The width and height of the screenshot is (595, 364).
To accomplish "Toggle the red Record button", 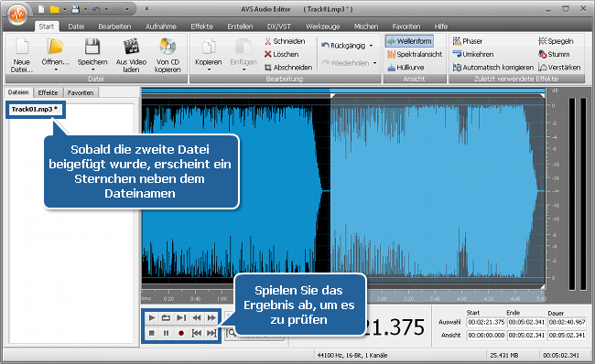I will pyautogui.click(x=181, y=333).
